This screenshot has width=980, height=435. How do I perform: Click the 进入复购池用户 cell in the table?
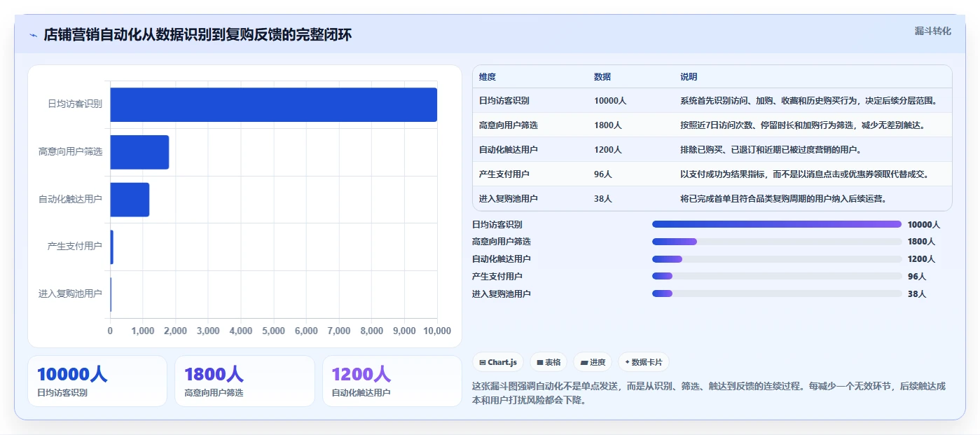point(509,199)
